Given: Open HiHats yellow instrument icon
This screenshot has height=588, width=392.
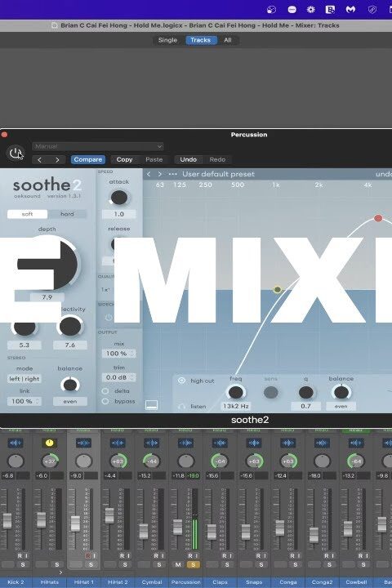Looking at the screenshot, I should click(x=49, y=443).
